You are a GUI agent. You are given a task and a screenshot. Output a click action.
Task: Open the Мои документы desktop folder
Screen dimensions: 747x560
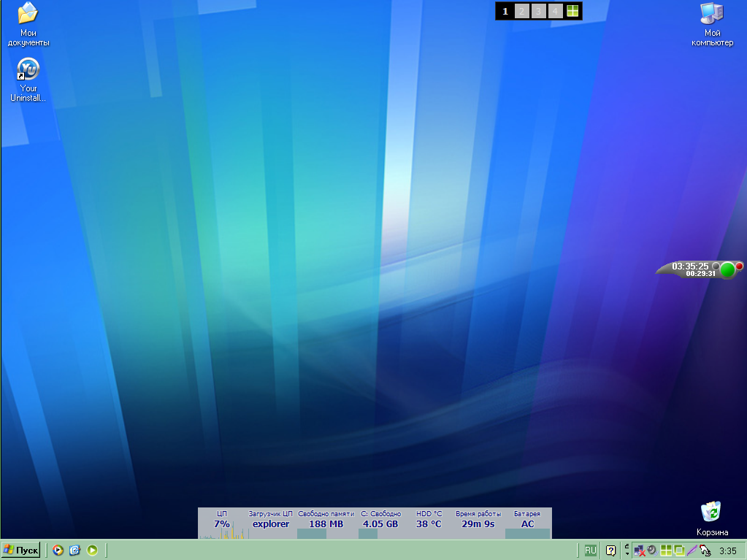28,24
